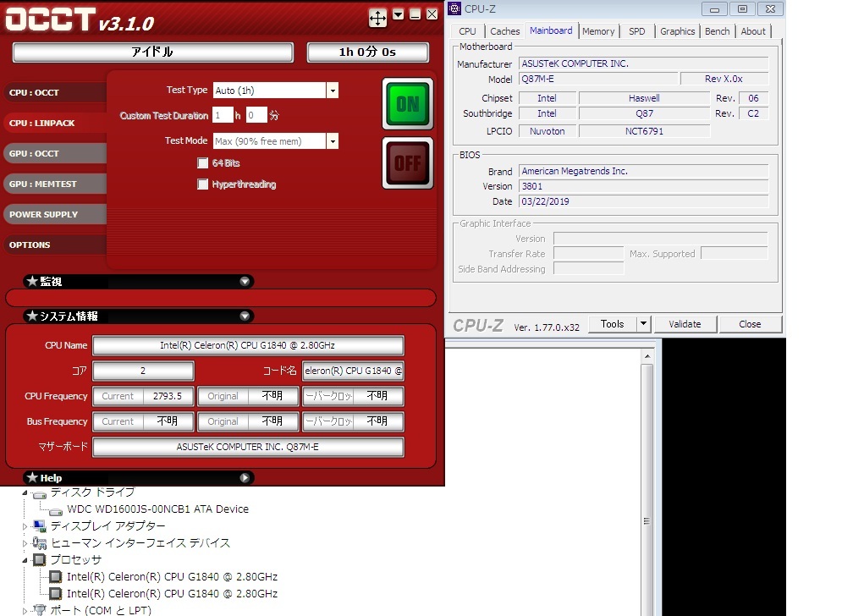853x616 pixels.
Task: Click the star icon beside 監視
Action: pos(32,281)
